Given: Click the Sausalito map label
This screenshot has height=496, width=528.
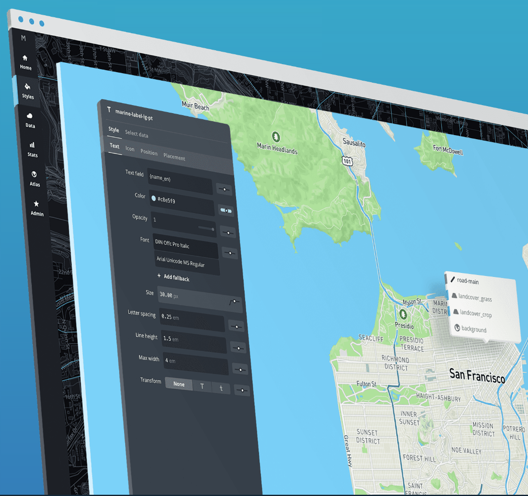Looking at the screenshot, I should [x=354, y=142].
